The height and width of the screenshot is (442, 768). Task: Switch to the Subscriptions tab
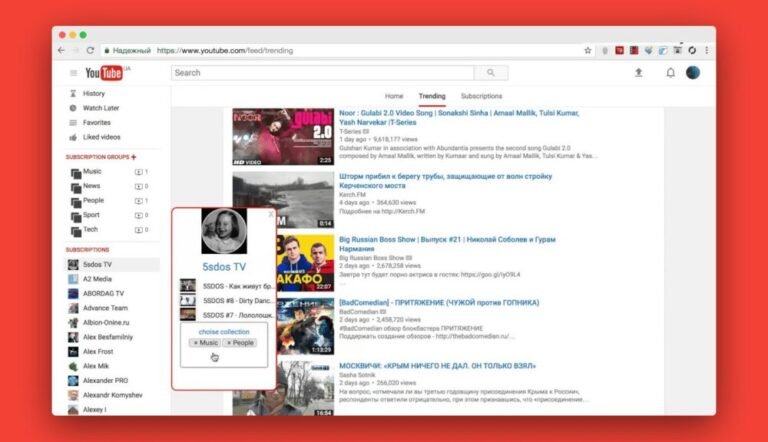(x=481, y=96)
